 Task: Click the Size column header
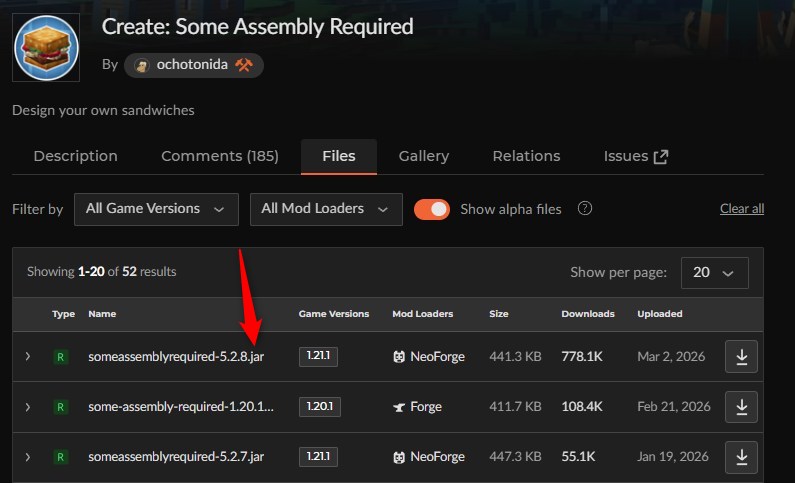(499, 314)
